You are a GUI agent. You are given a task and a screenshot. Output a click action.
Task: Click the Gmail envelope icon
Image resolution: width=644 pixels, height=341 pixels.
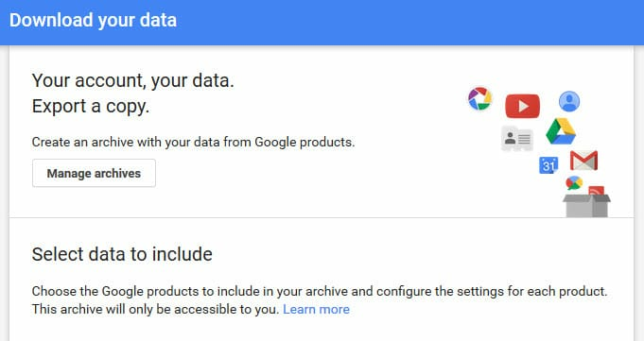[x=583, y=161]
